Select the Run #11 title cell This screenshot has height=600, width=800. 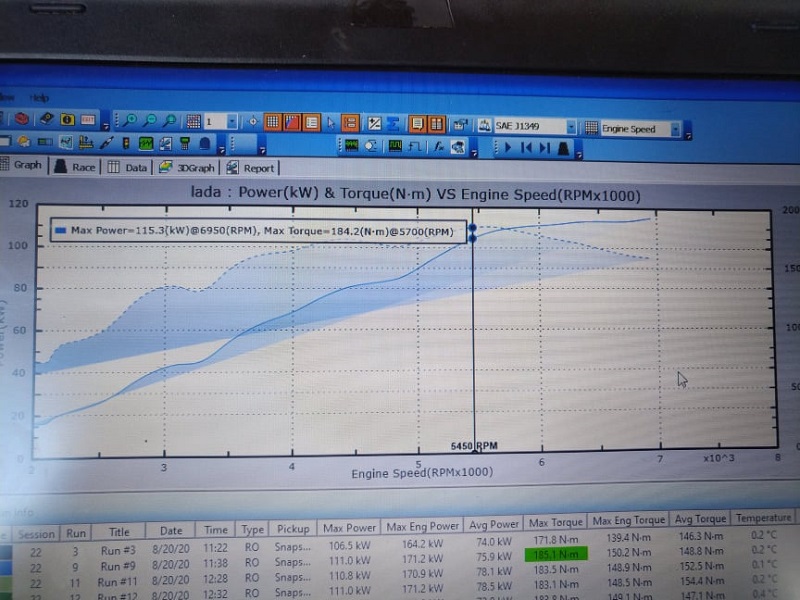[117, 582]
